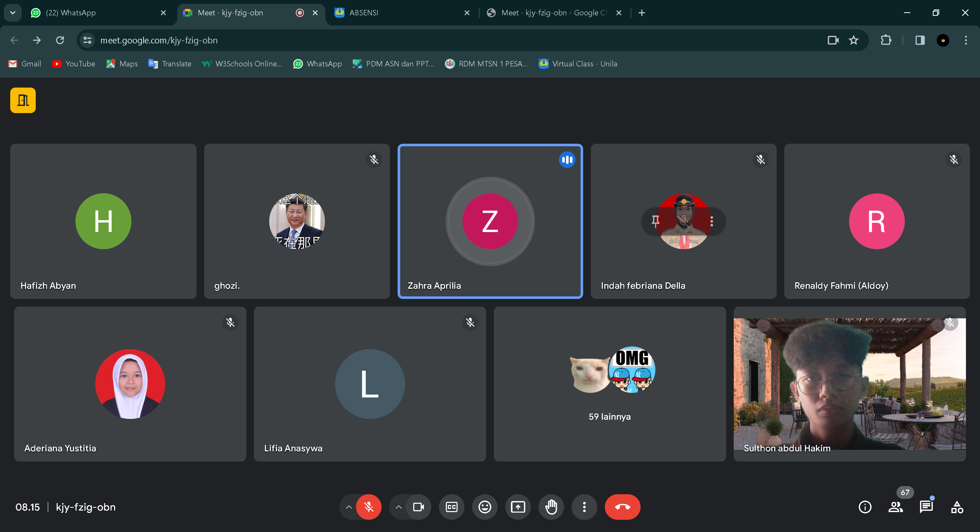The width and height of the screenshot is (980, 532).
Task: Turn on closed captions
Action: tap(451, 507)
